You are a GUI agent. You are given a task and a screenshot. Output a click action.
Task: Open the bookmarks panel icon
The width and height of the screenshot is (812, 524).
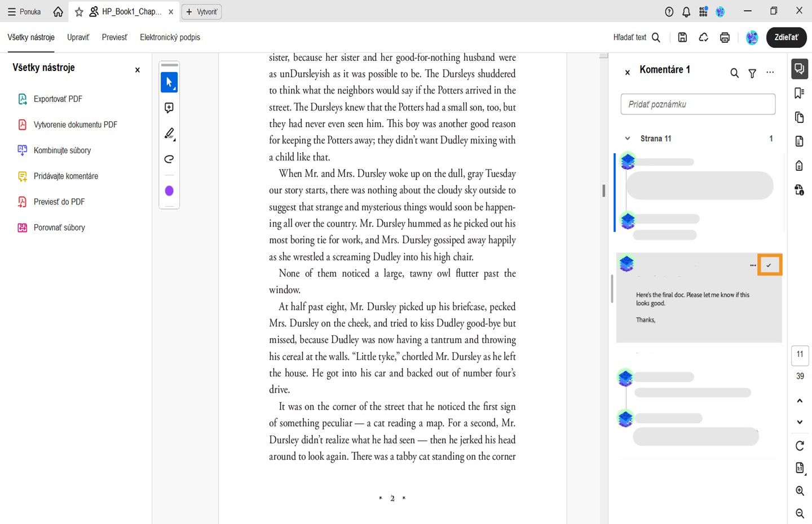point(800,93)
